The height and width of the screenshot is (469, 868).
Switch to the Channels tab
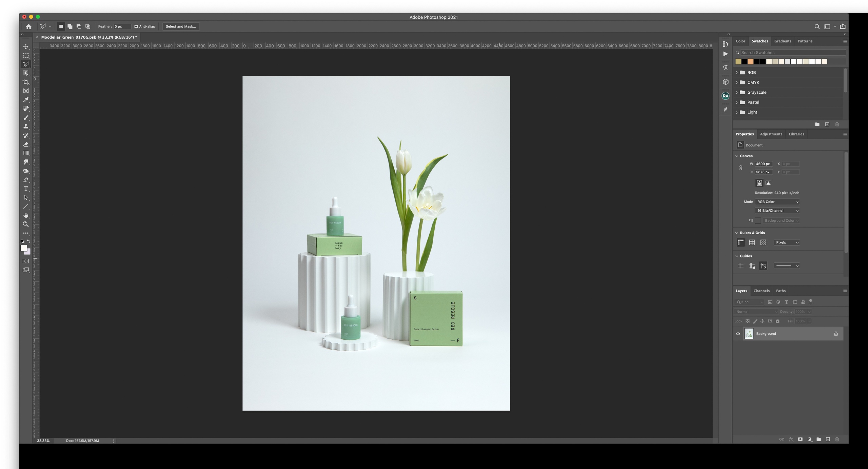point(761,291)
